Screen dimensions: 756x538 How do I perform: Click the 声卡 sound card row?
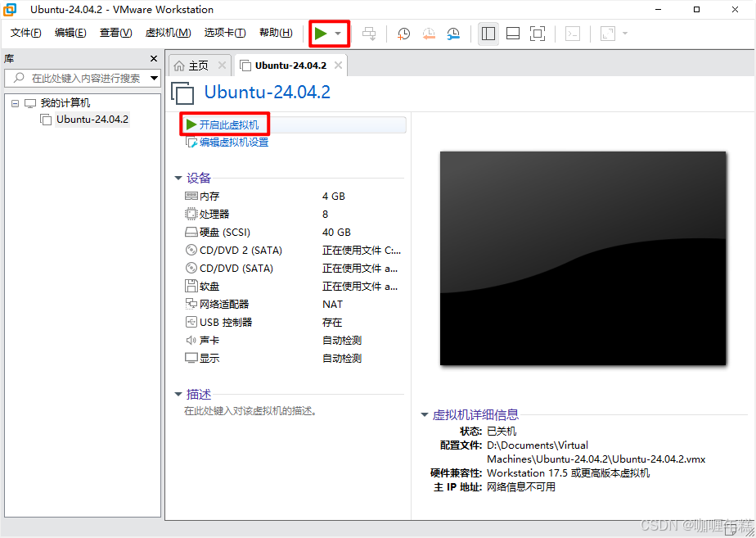tap(293, 340)
